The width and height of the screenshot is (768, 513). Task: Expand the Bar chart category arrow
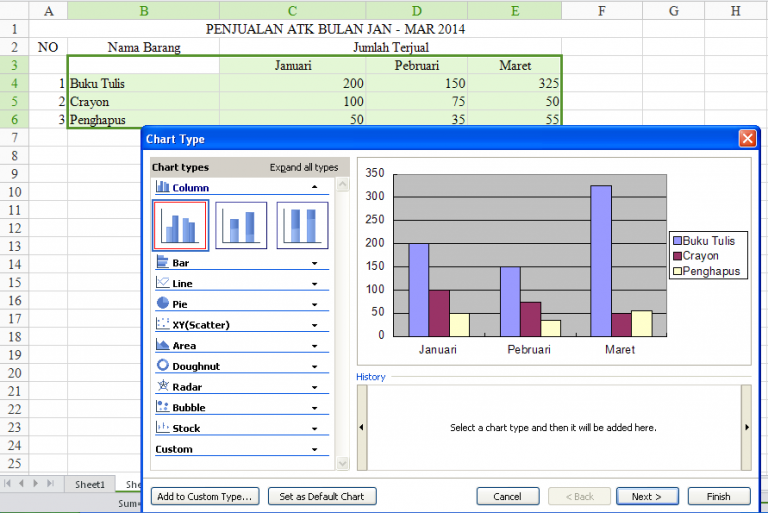point(315,263)
